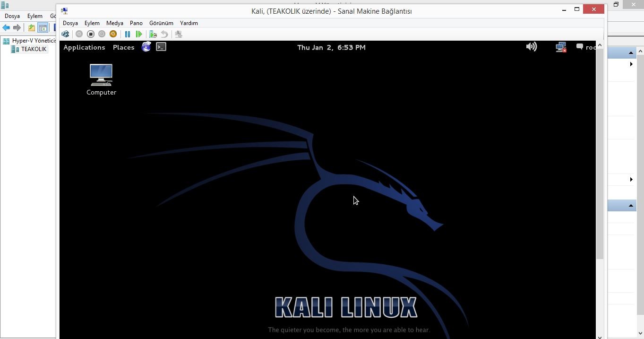The height and width of the screenshot is (339, 644).
Task: Select the Computer desktop icon
Action: [101, 79]
